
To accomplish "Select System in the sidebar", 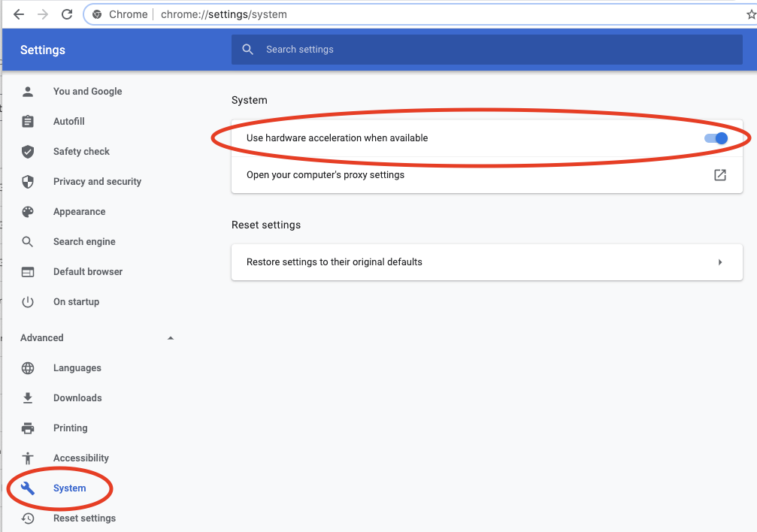I will 69,488.
